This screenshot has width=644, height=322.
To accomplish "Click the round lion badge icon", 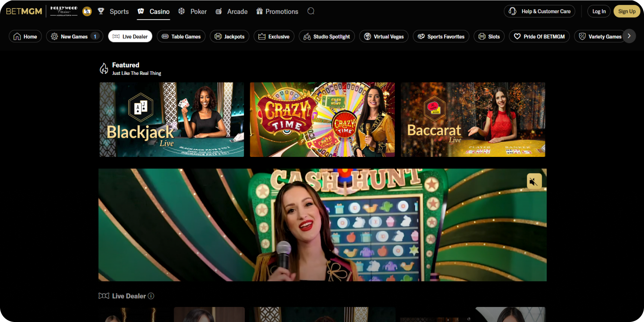I will point(87,11).
